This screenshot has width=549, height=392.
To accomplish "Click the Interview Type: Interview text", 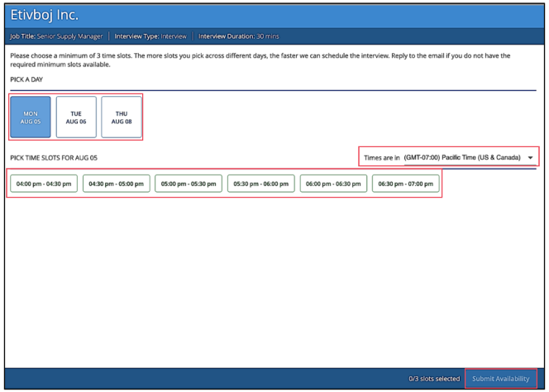I will click(x=150, y=36).
